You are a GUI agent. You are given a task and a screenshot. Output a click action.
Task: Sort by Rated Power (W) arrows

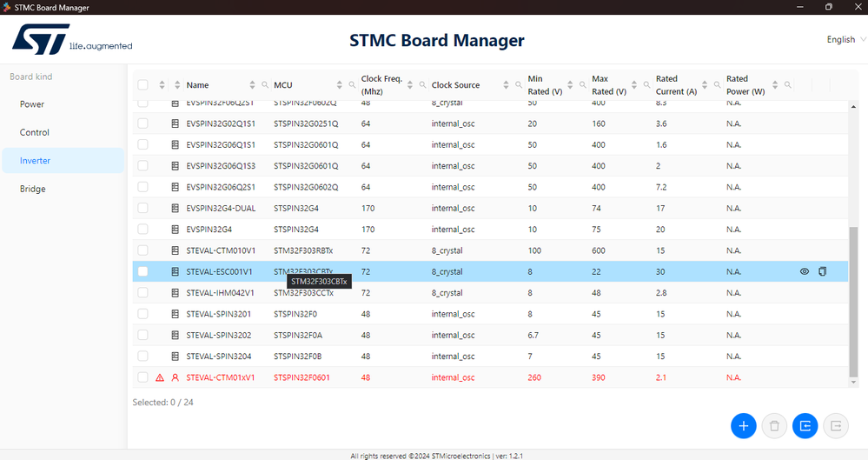pos(774,85)
